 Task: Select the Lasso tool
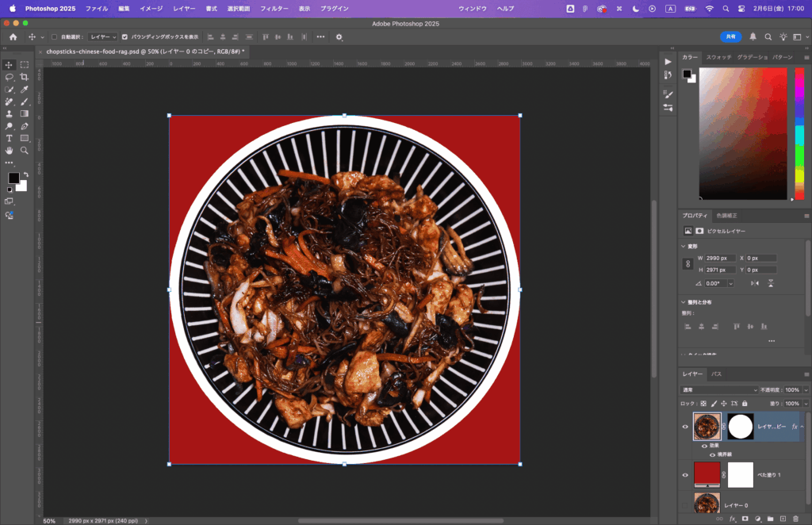pyautogui.click(x=10, y=77)
